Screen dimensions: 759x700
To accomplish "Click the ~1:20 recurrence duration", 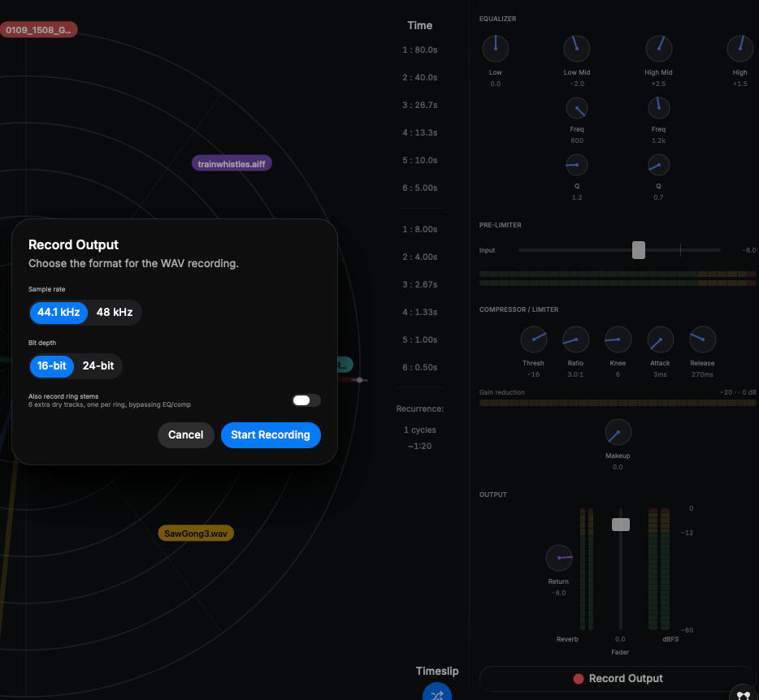I will pos(420,447).
